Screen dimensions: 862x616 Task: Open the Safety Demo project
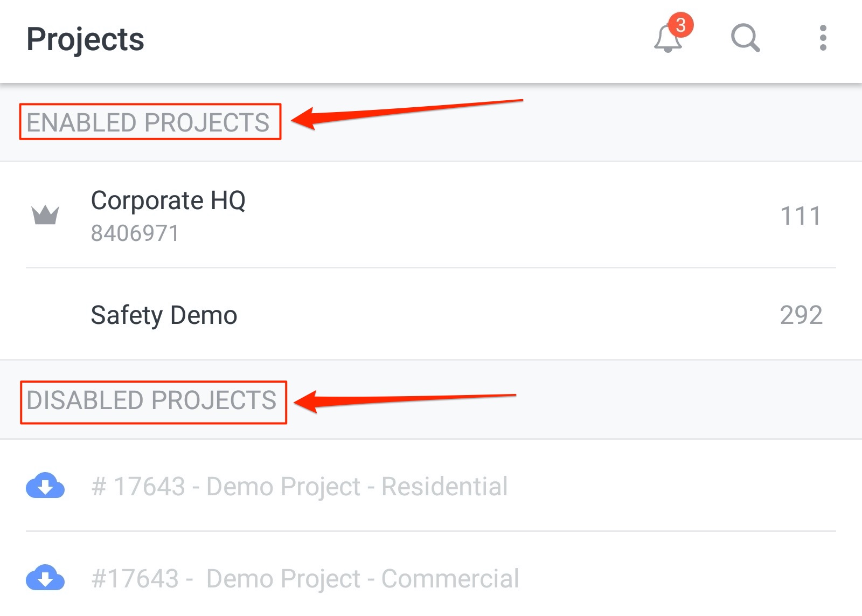click(431, 314)
